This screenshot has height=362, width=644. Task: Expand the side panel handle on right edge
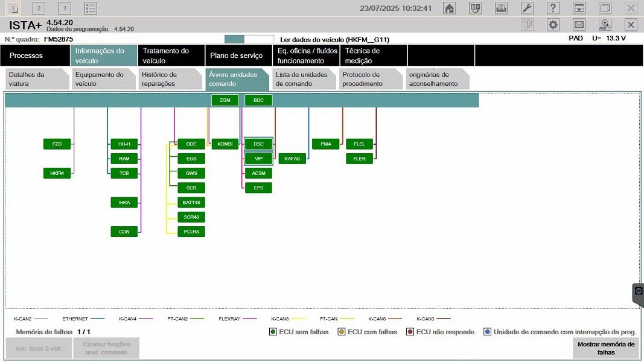(639, 291)
